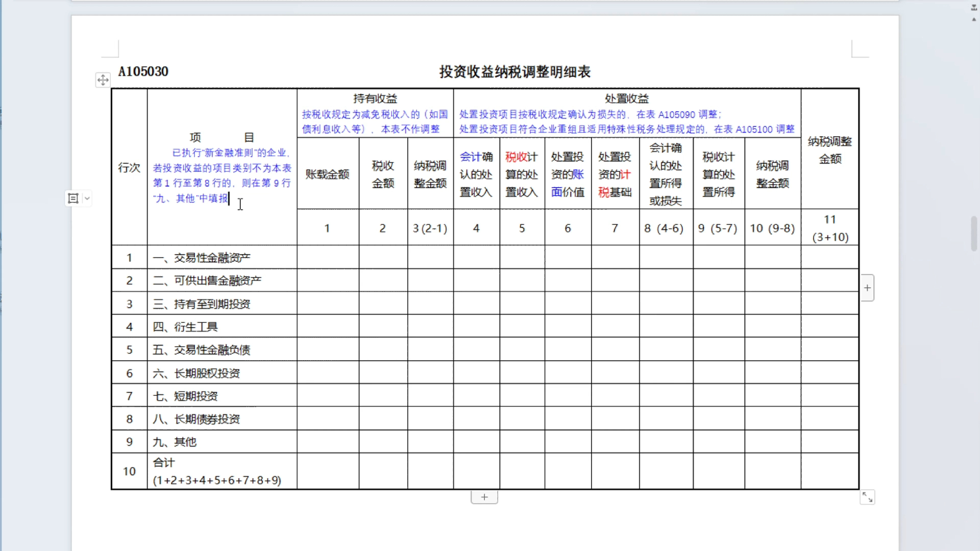
Task: Click the 税收金额 column header
Action: [383, 174]
